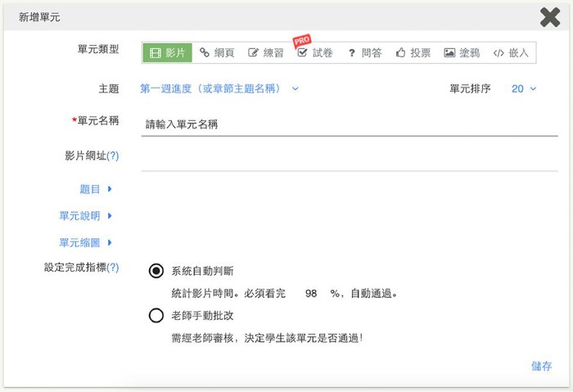Choose the 問答 question mark unit type
The height and width of the screenshot is (392, 573).
[x=364, y=52]
